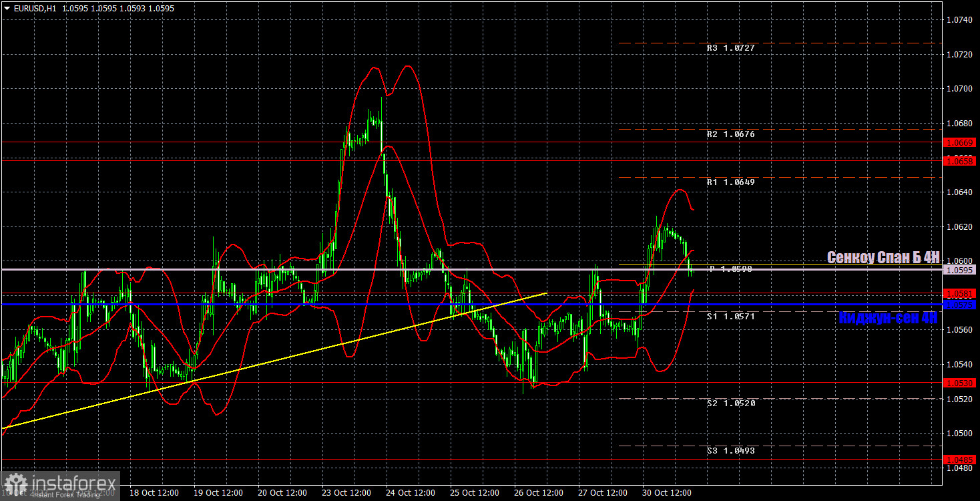The width and height of the screenshot is (980, 501).
Task: Click the 18 Oct 12:00 time label
Action: coord(154,493)
